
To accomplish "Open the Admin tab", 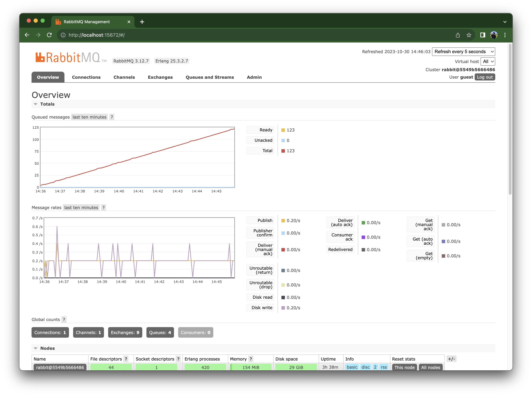I will click(x=254, y=77).
